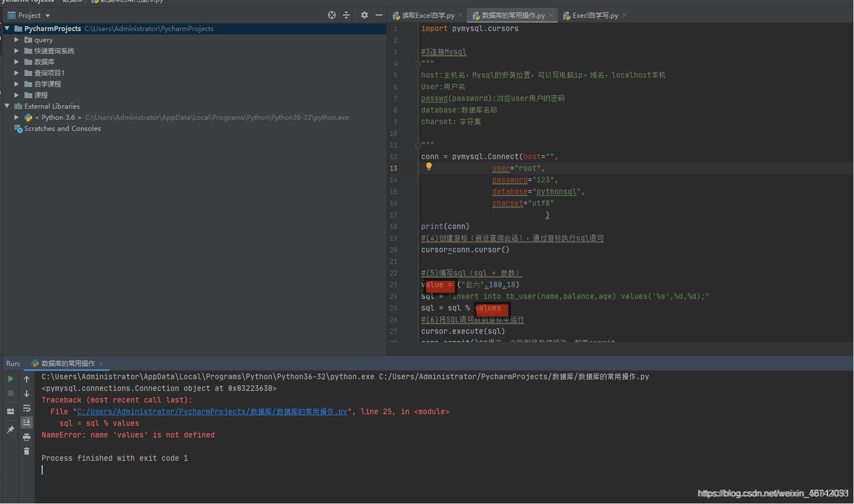The image size is (854, 504).
Task: Click line number 25 in gutter
Action: pos(393,308)
